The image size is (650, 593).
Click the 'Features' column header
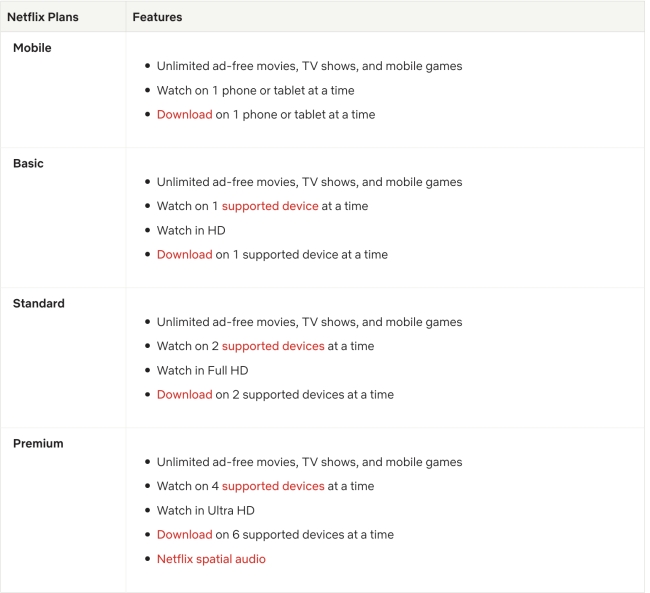[156, 18]
